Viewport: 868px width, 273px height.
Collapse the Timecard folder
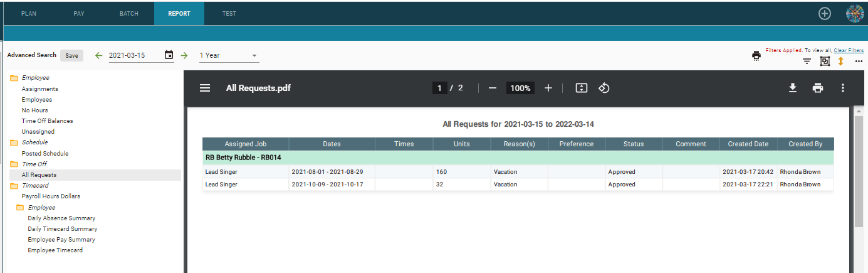click(14, 186)
